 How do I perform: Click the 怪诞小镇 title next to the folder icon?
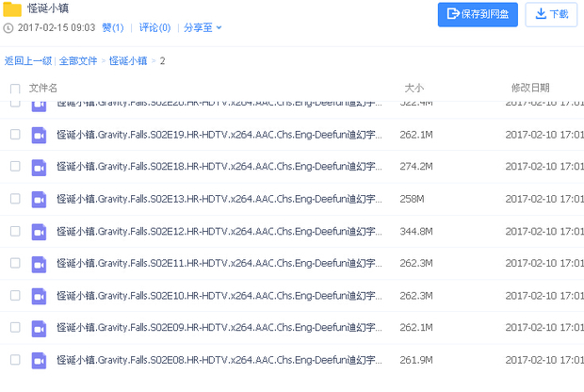pyautogui.click(x=48, y=8)
